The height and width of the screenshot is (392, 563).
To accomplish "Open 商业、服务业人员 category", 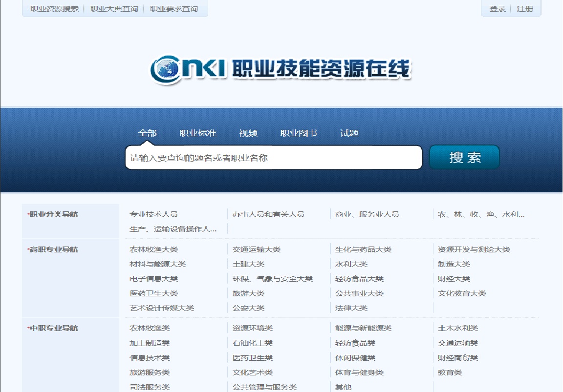I will click(x=367, y=214).
